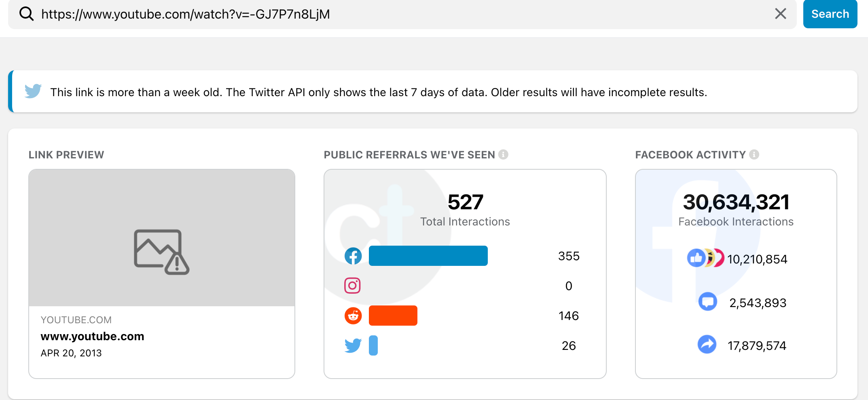868x400 pixels.
Task: Click the light blue Twitter referrals bar
Action: [x=373, y=345]
